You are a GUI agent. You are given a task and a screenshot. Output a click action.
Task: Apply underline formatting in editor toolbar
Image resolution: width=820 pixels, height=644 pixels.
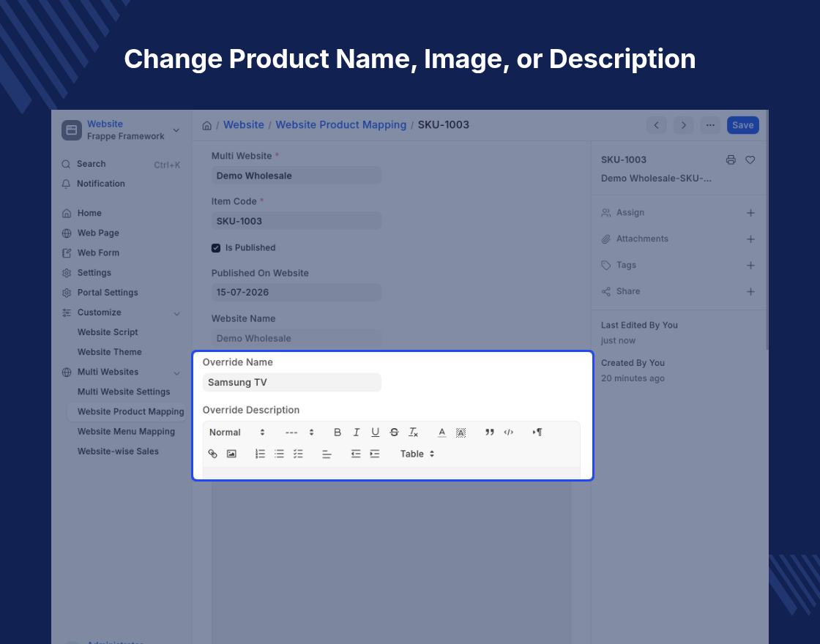(375, 433)
